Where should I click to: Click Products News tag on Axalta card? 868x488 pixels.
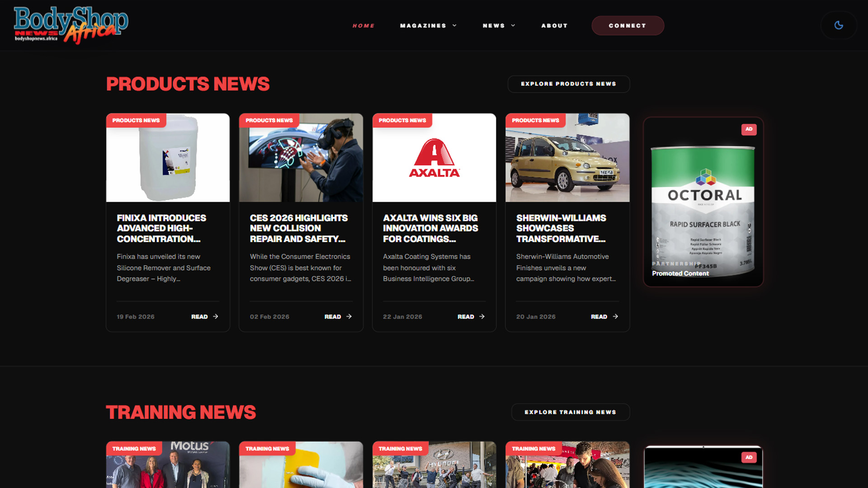tap(402, 120)
